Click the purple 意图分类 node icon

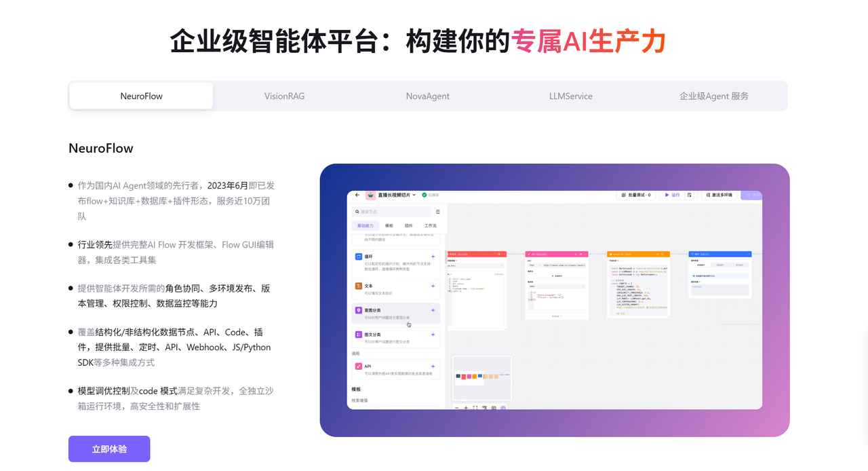point(359,310)
